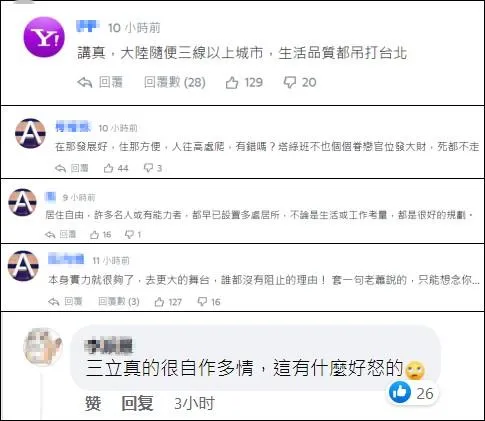Click the purple Yahoo avatar icon
The width and height of the screenshot is (485, 421).
click(44, 37)
